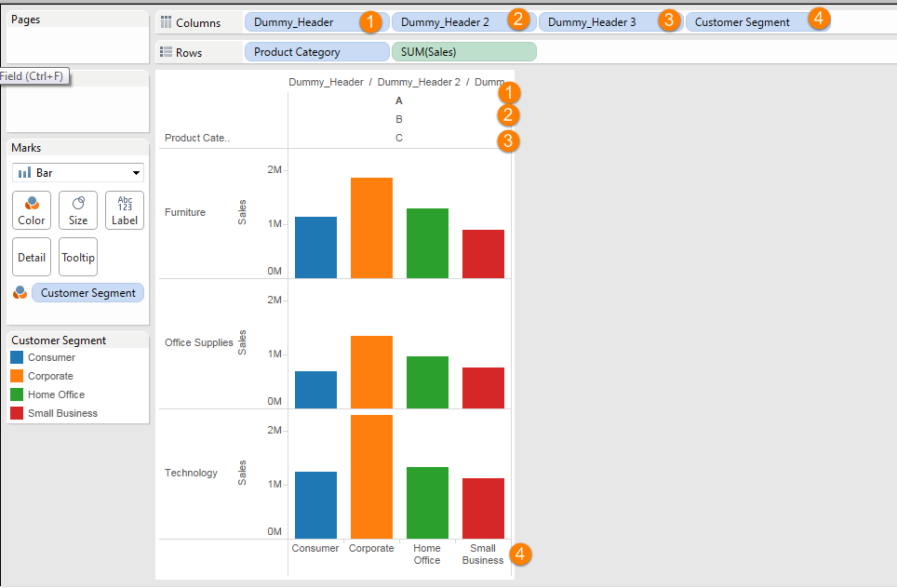Select the Technology Small Business red bar
This screenshot has height=588, width=897.
tap(484, 509)
